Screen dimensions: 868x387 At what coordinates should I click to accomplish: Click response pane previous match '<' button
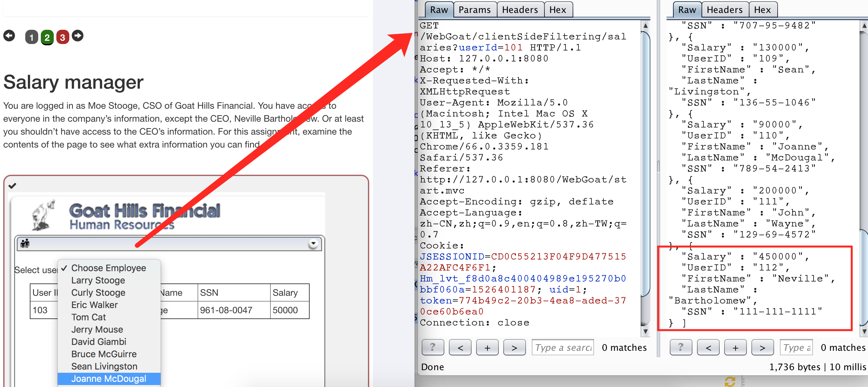(x=708, y=347)
